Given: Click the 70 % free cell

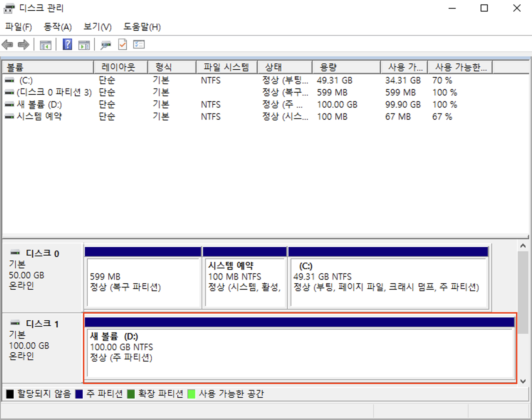Looking at the screenshot, I should pyautogui.click(x=442, y=81).
